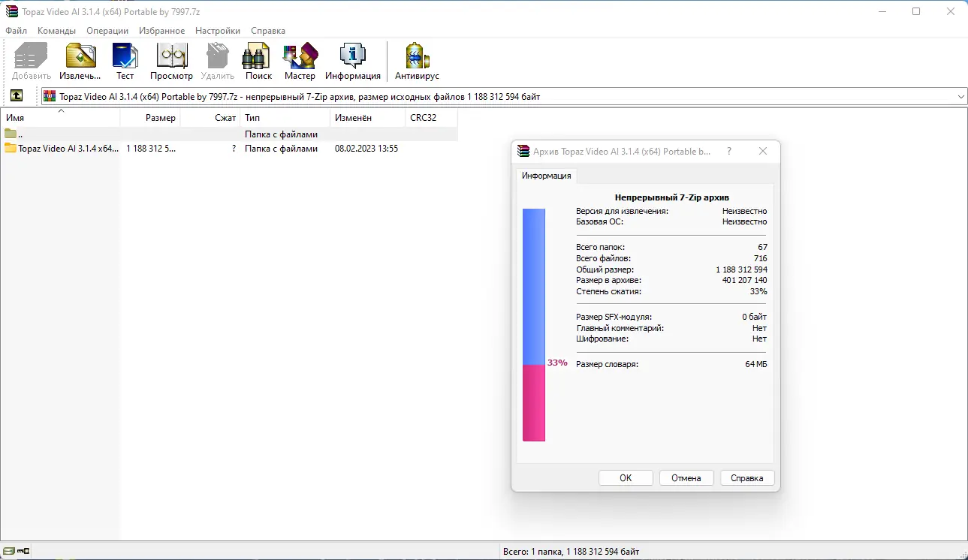Image resolution: width=968 pixels, height=560 pixels.
Task: Launch the Мастер (Wizard) icon
Action: [x=300, y=56]
